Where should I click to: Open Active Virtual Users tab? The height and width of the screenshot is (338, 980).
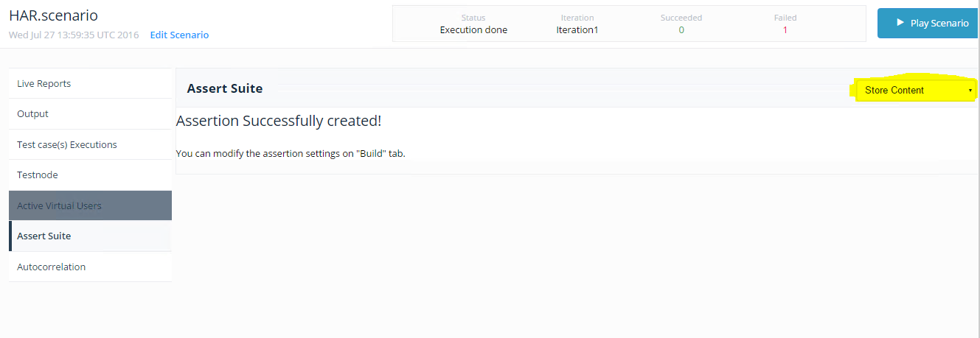(x=90, y=205)
